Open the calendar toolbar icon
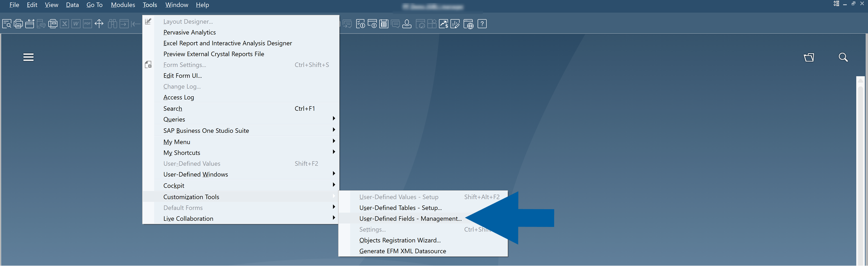Image resolution: width=868 pixels, height=266 pixels. tap(384, 24)
